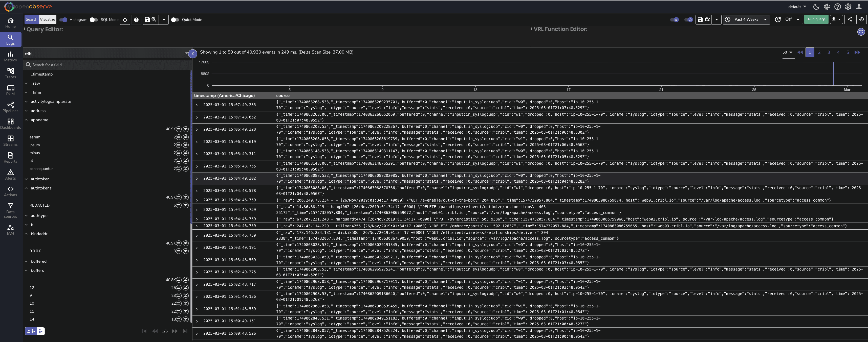Screen dimensions: 868x342
Task: Click the fullscreen editor expand icon
Action: (x=861, y=32)
